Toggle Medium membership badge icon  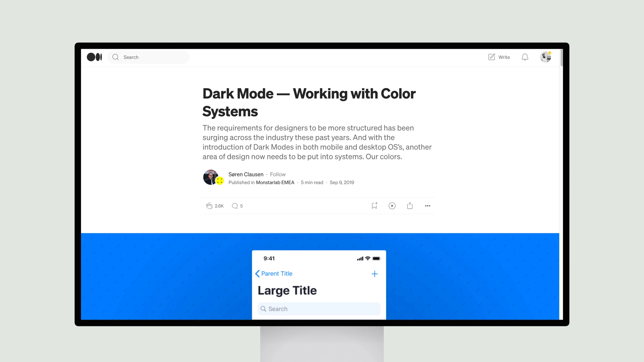pos(550,53)
